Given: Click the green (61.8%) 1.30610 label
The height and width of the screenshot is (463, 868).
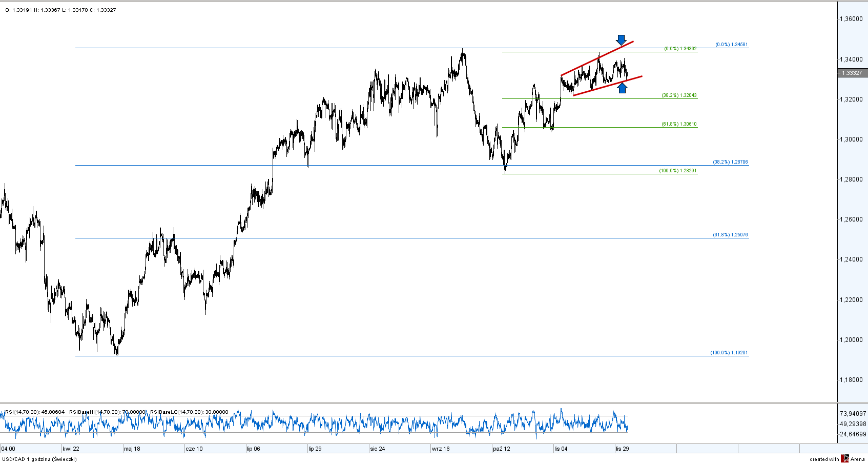Looking at the screenshot, I should (679, 124).
